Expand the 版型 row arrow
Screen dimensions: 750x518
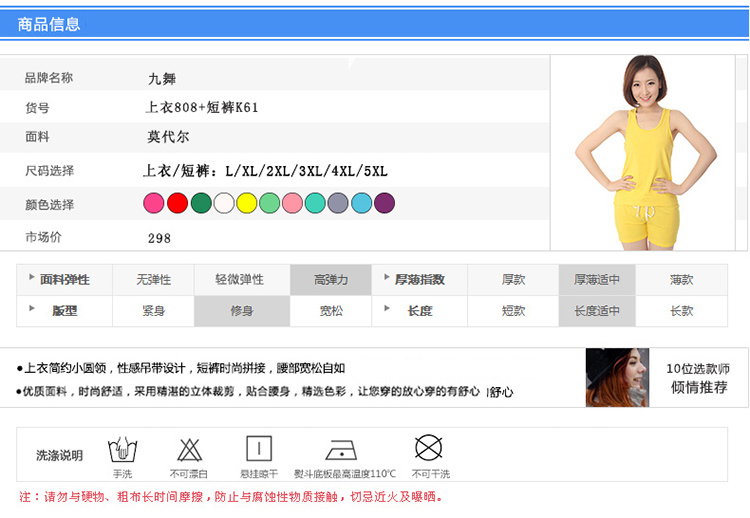pyautogui.click(x=32, y=309)
